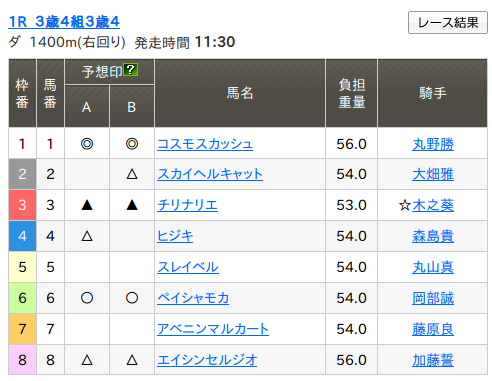Click the column B prediction header
Image resolution: width=492 pixels, height=381 pixels.
point(132,107)
